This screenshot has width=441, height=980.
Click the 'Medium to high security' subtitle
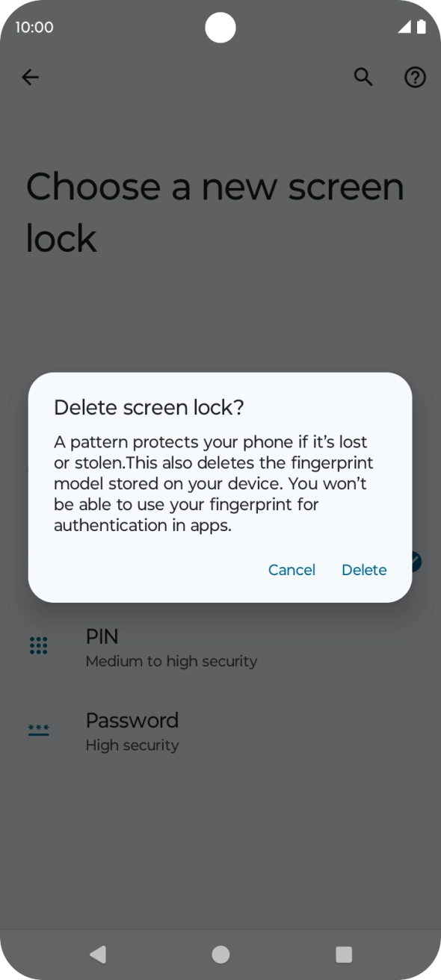pos(171,661)
